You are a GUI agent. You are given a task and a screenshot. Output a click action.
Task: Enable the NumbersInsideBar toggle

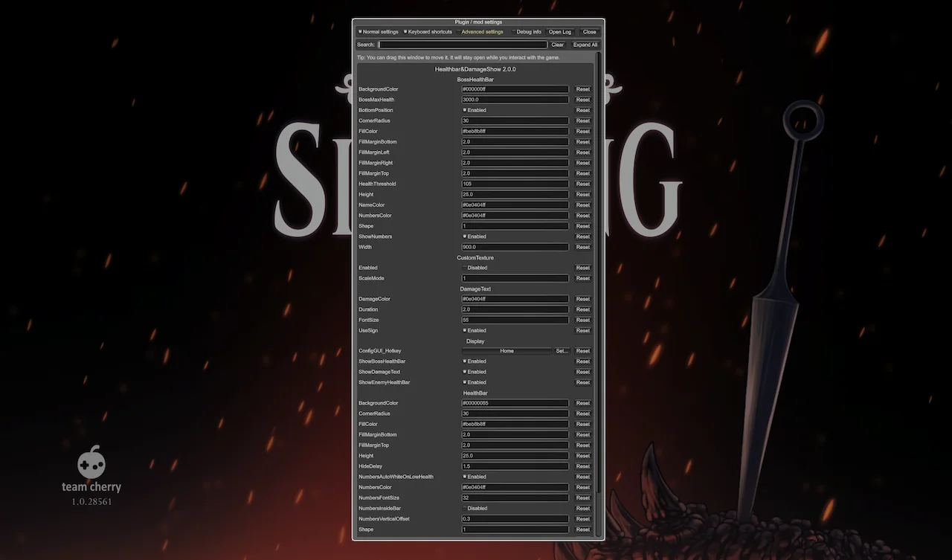[x=475, y=509]
